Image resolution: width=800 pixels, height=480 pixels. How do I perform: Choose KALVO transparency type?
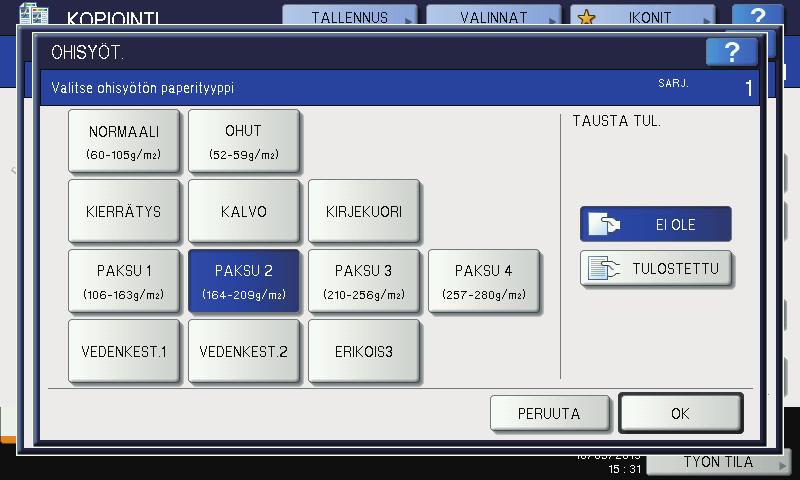[244, 211]
